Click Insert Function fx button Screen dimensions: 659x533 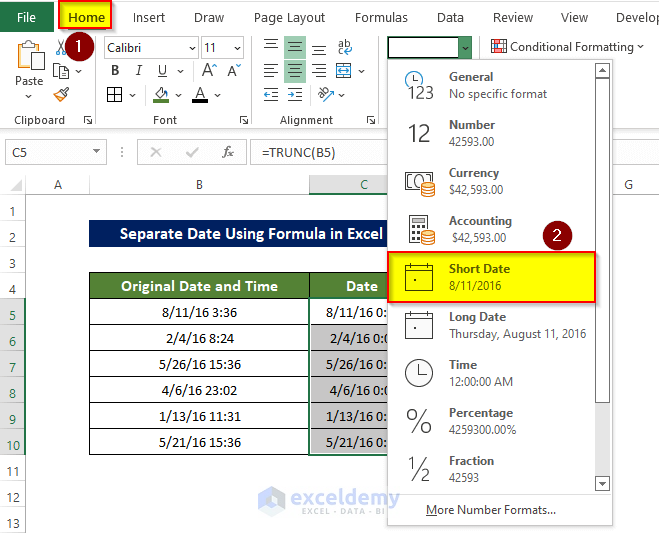(227, 152)
